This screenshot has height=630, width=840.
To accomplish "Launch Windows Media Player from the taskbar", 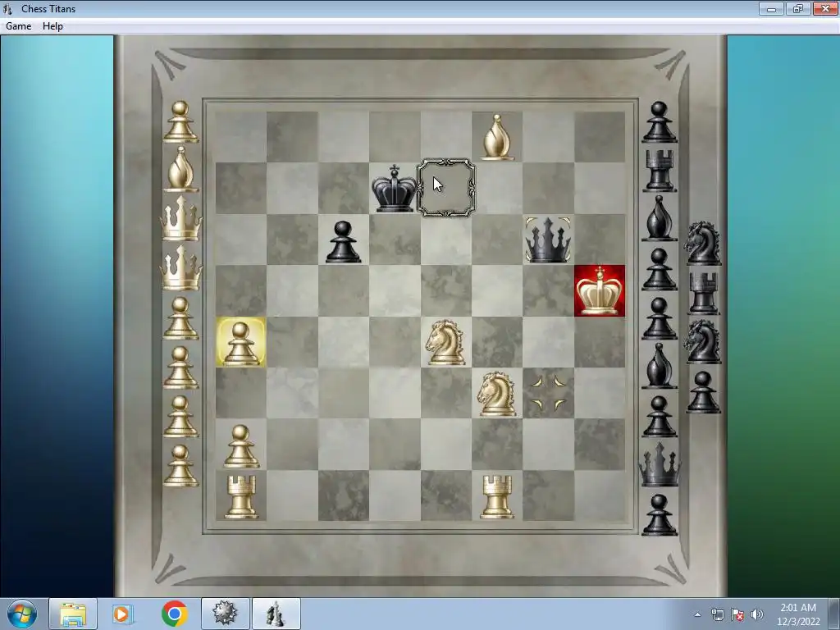I will (121, 614).
